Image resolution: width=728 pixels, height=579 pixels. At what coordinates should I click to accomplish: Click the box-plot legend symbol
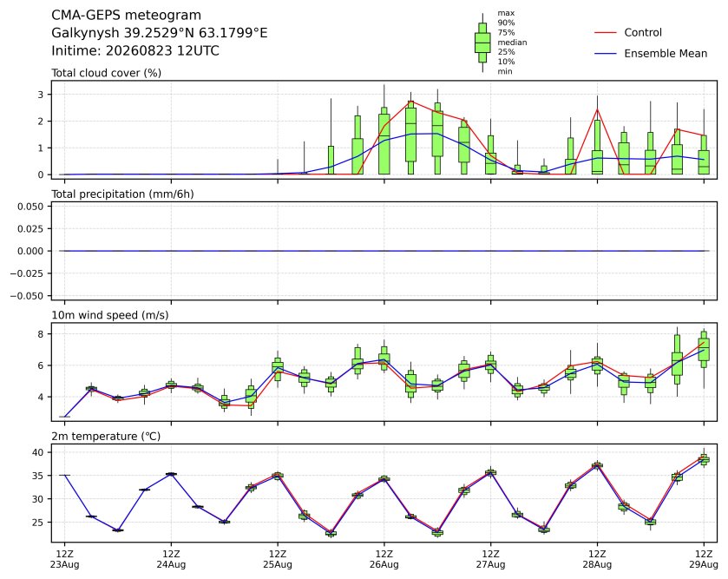click(482, 43)
